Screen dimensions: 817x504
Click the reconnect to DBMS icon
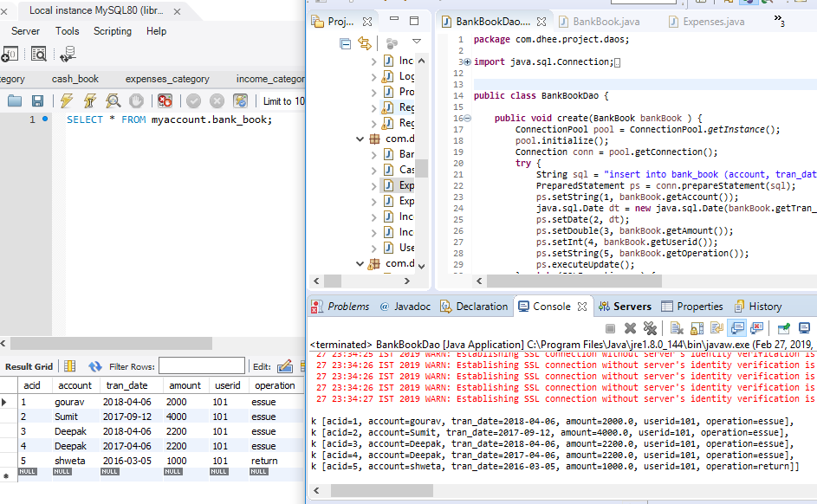[x=68, y=53]
